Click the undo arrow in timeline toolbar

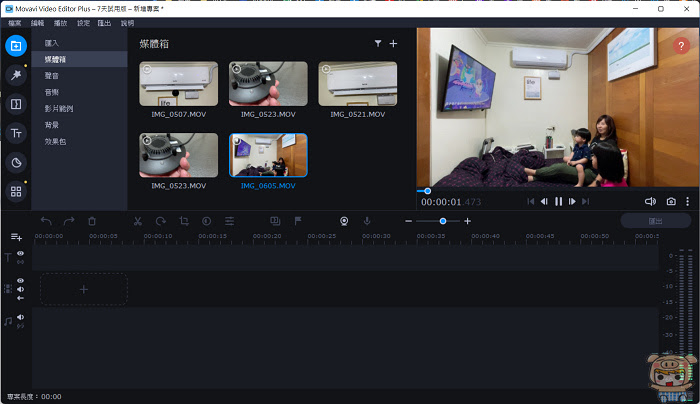[46, 221]
